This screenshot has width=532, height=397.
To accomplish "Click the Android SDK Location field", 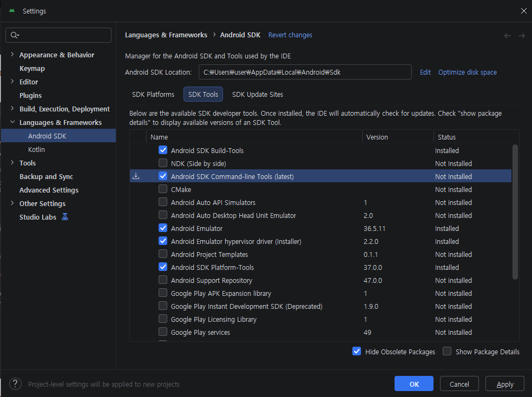I will coord(305,72).
